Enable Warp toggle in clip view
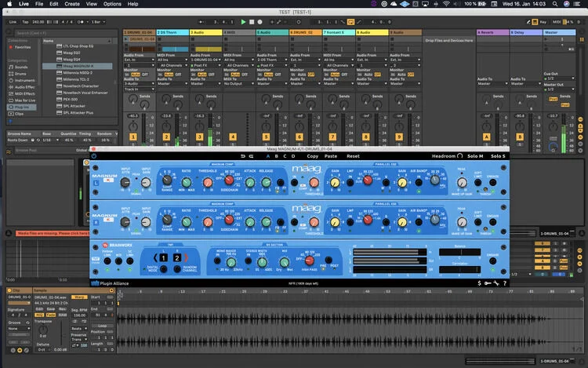The image size is (588, 368). click(x=79, y=297)
